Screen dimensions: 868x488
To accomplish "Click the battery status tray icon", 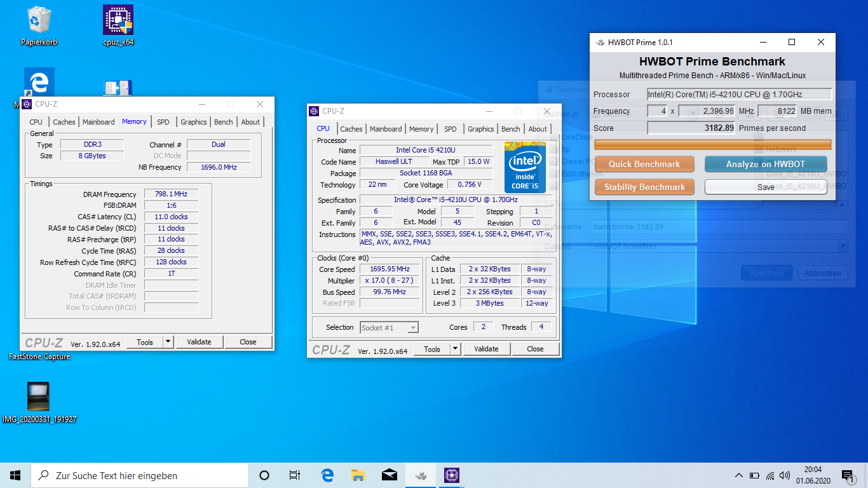I will click(x=754, y=475).
